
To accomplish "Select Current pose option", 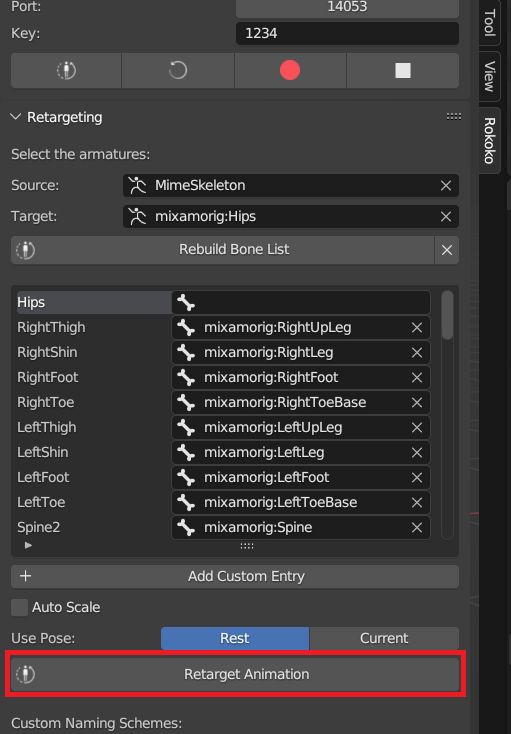I will click(384, 639).
